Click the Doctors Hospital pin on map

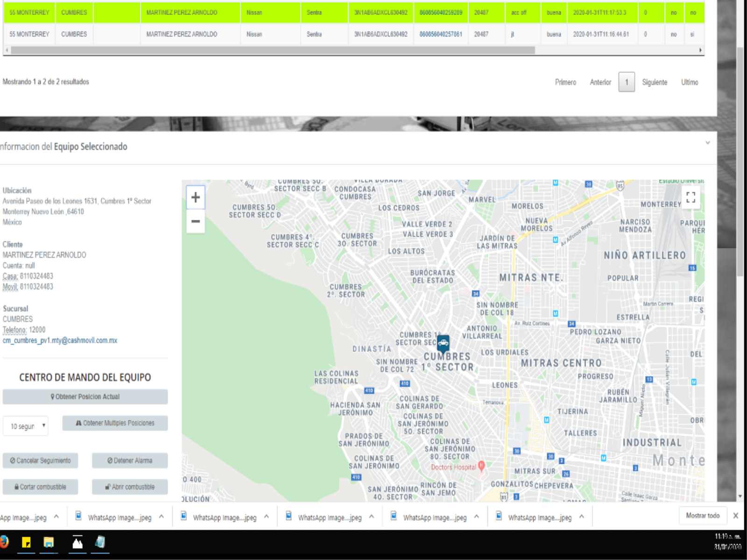click(x=481, y=466)
